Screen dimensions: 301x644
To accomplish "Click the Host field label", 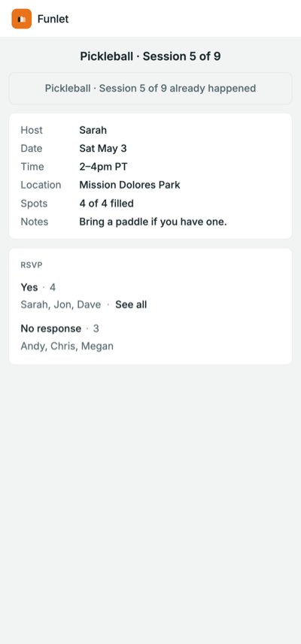I will pyautogui.click(x=32, y=130).
